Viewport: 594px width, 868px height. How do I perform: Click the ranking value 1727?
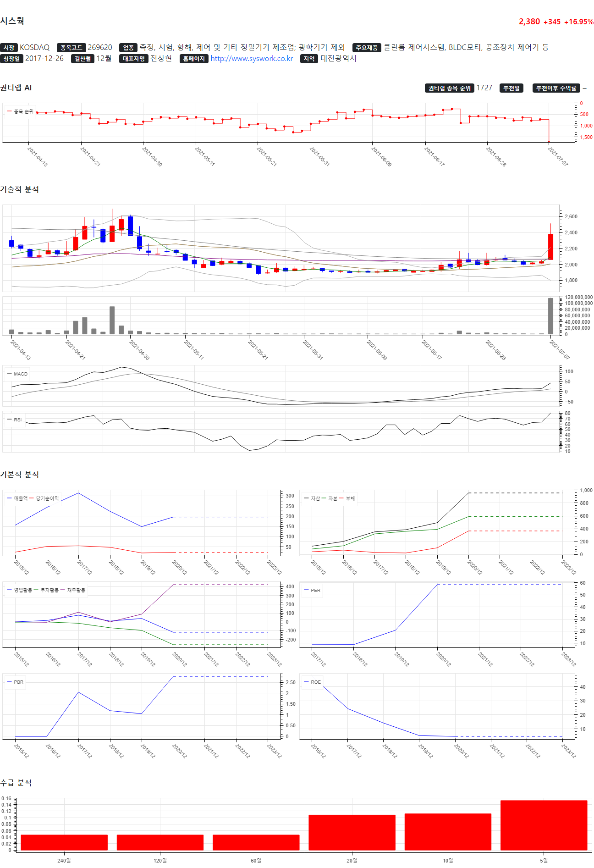point(484,88)
